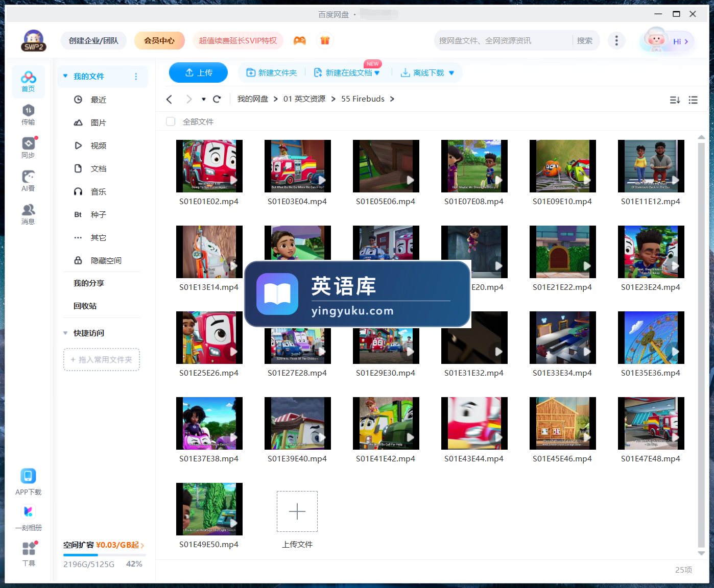Select S01E49E50.mp4 thumbnail
The width and height of the screenshot is (714, 588).
(209, 509)
